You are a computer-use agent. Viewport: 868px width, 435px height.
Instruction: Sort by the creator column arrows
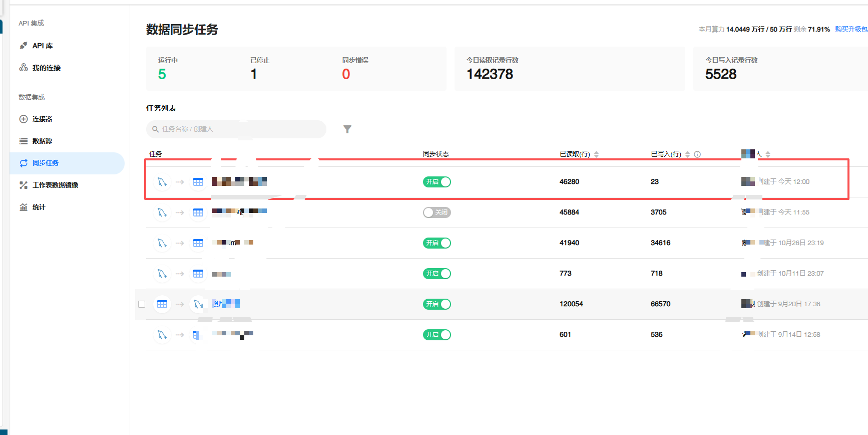[768, 154]
